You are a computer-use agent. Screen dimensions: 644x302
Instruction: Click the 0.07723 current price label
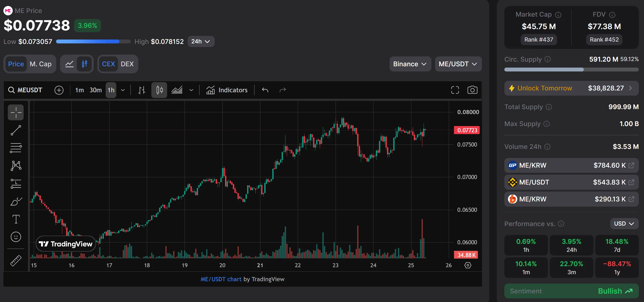[467, 130]
